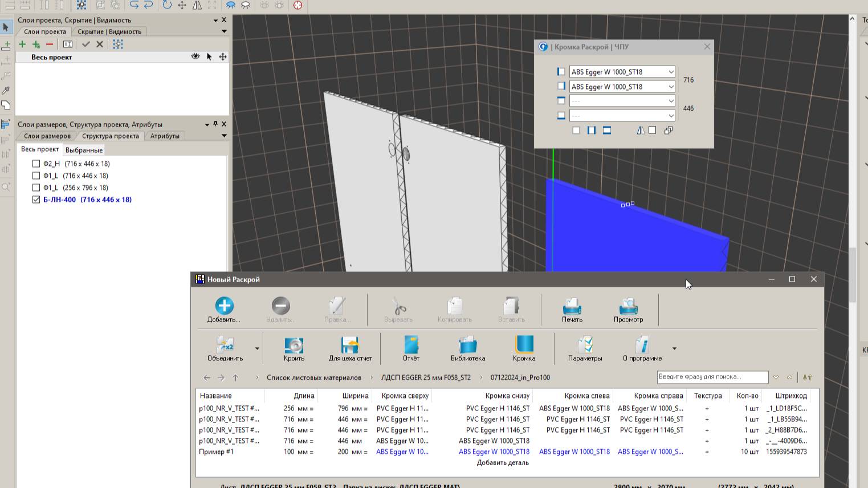The width and height of the screenshot is (868, 488).
Task: Open the Кроить cutting tool
Action: pos(294,348)
